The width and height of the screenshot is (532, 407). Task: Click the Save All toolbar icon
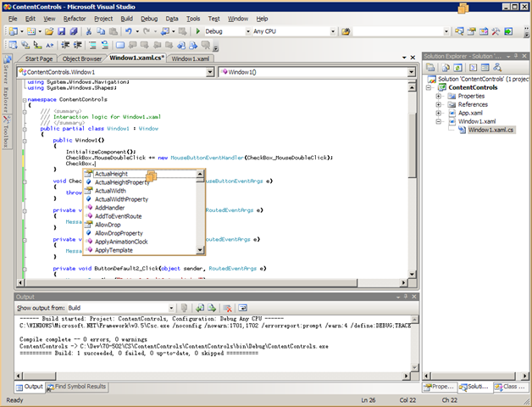pos(74,31)
